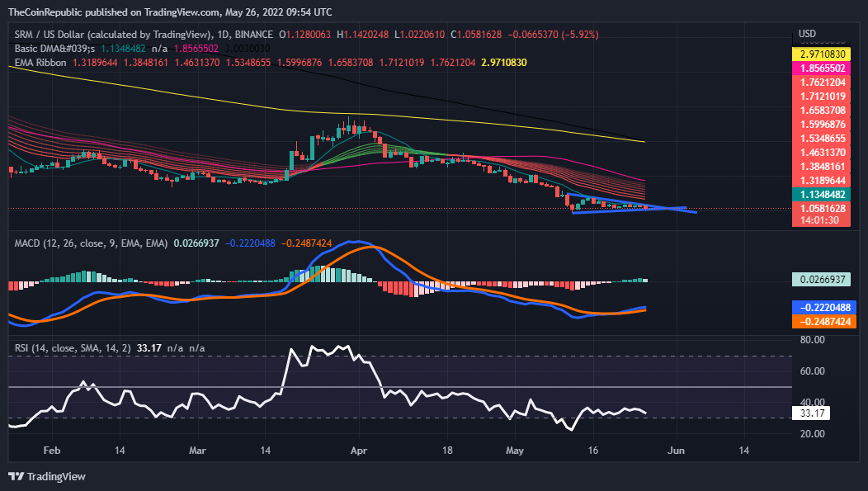The image size is (868, 491).
Task: Click the 'Mar' date on time axis
Action: point(197,451)
